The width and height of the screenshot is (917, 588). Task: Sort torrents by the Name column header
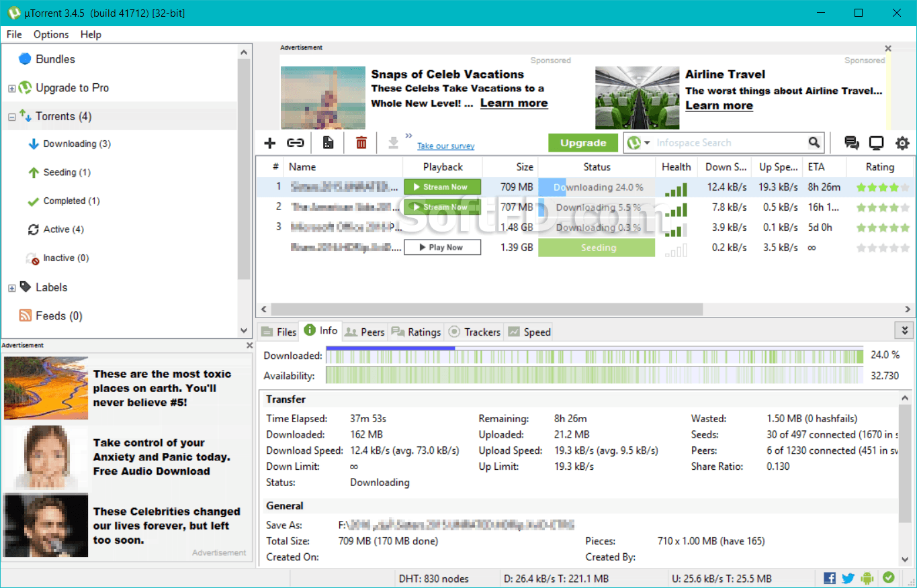pyautogui.click(x=343, y=167)
